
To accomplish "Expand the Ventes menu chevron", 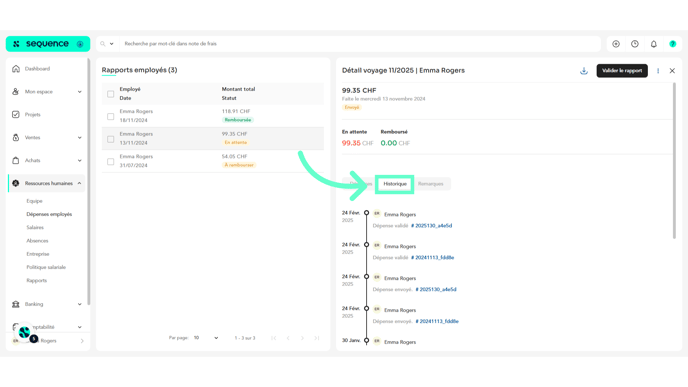I will click(79, 137).
